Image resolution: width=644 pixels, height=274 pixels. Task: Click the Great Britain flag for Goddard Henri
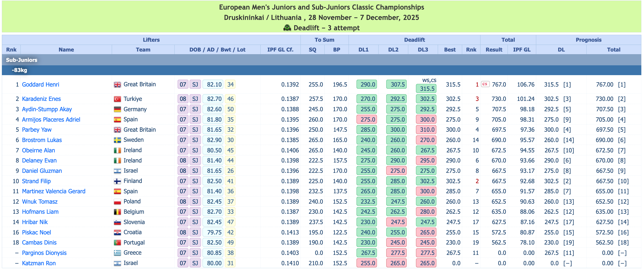click(117, 85)
